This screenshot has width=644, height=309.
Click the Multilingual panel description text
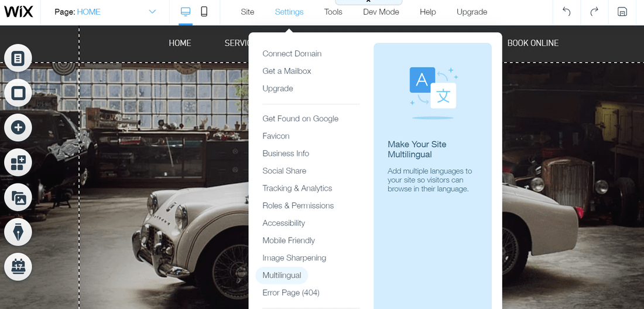point(430,180)
